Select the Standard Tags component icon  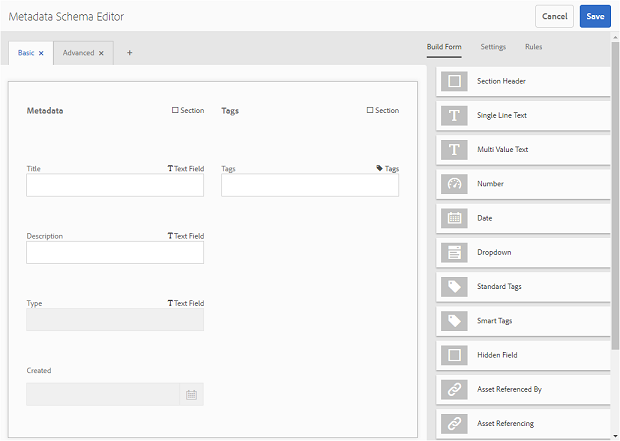click(454, 286)
